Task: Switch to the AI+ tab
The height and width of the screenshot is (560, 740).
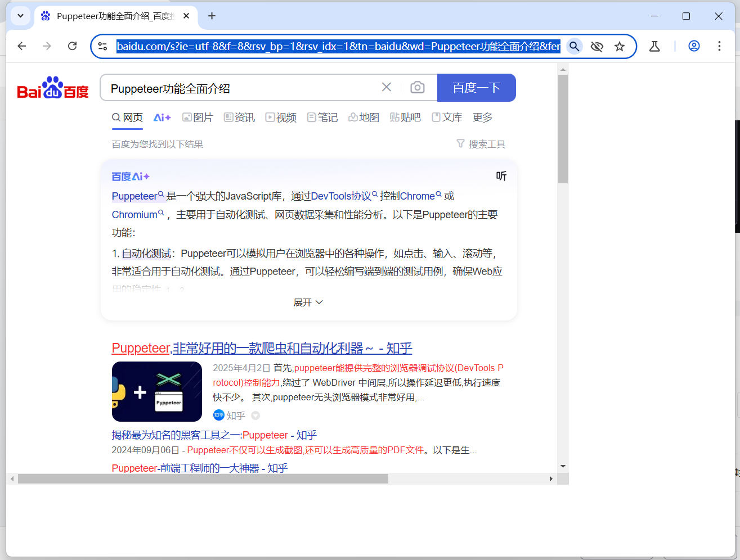Action: pos(162,118)
